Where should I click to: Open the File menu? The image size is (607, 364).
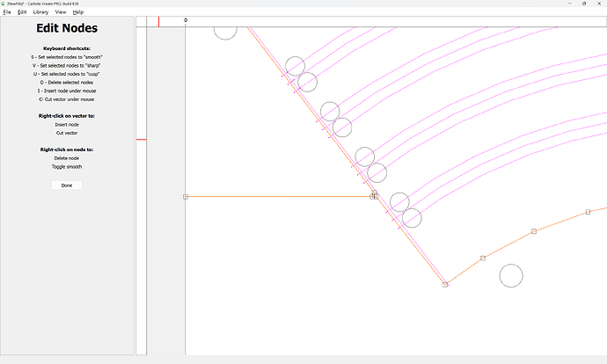6,12
